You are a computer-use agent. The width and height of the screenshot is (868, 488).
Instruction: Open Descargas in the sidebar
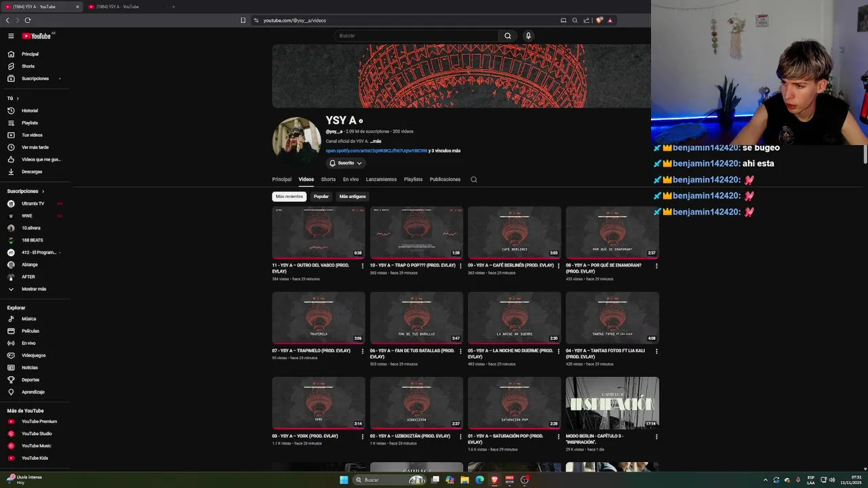pyautogui.click(x=31, y=171)
